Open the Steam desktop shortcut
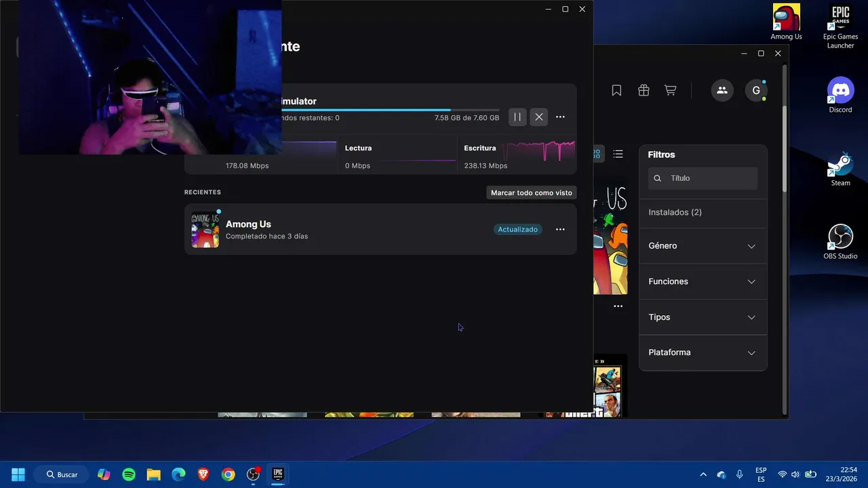 point(841,168)
